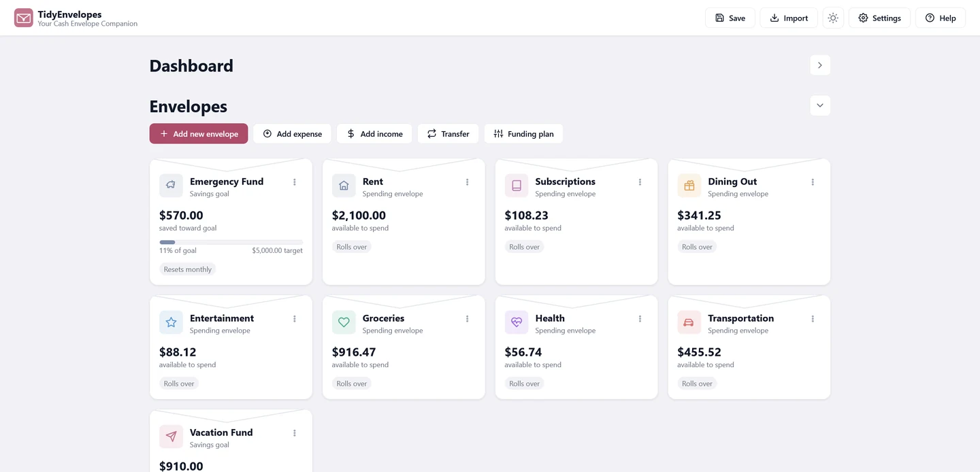Click the Rolls over tag on Transportation

[698, 384]
